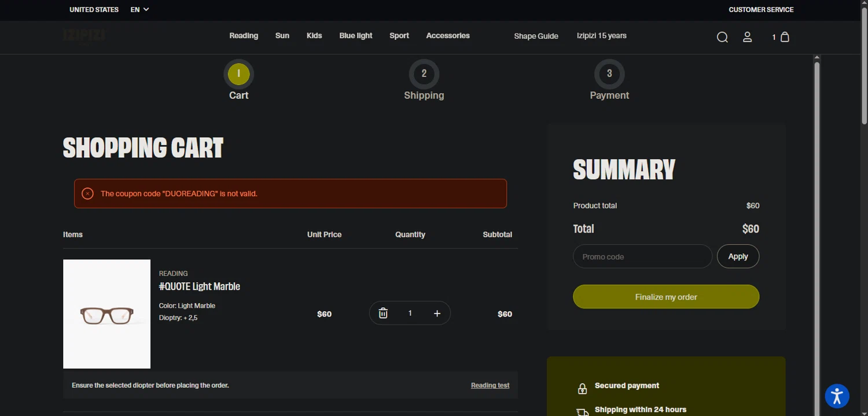Click the "Secured payment" text

[x=627, y=385]
